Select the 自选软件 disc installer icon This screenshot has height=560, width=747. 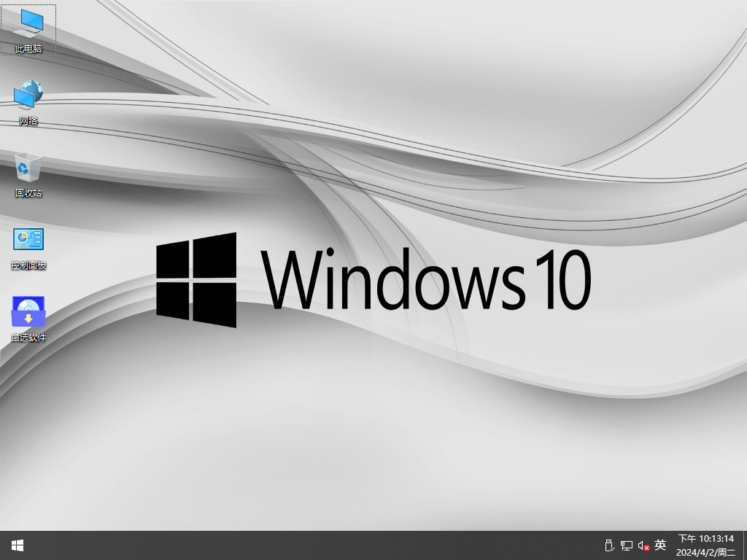(28, 311)
